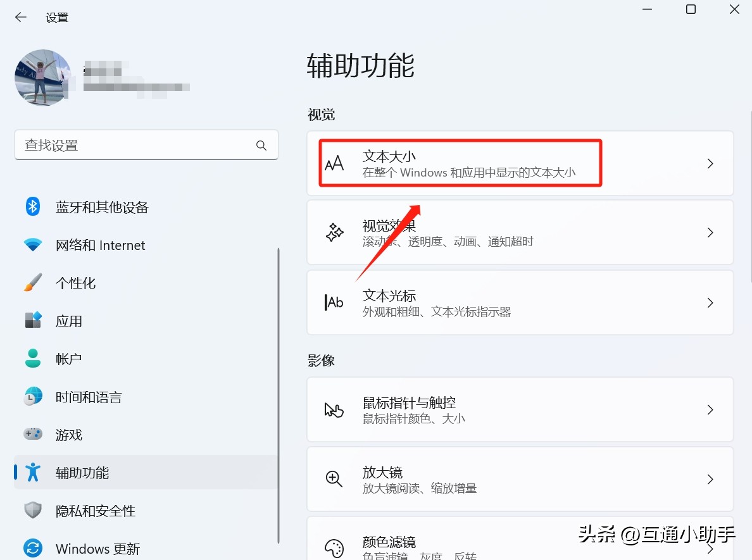Click the 鼠标指针颜色、大小 description
Image resolution: width=752 pixels, height=560 pixels.
pyautogui.click(x=413, y=418)
